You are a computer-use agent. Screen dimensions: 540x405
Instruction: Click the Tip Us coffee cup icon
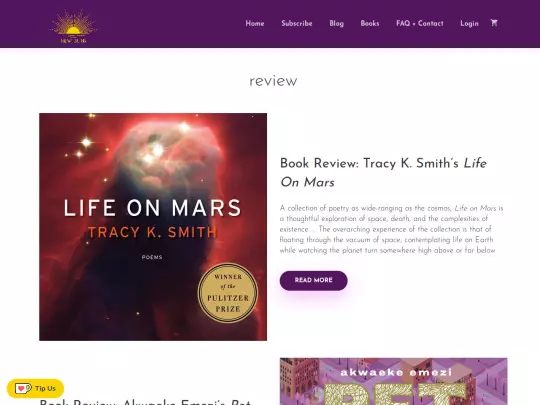[23, 388]
